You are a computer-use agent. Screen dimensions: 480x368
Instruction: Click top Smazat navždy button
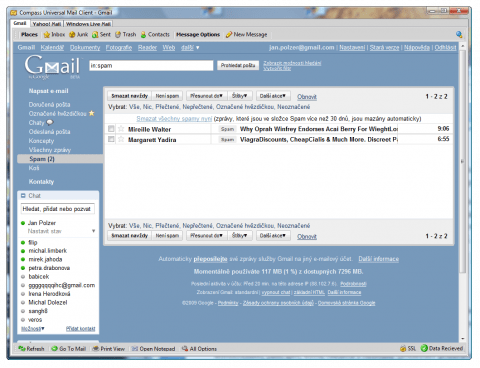click(x=129, y=96)
